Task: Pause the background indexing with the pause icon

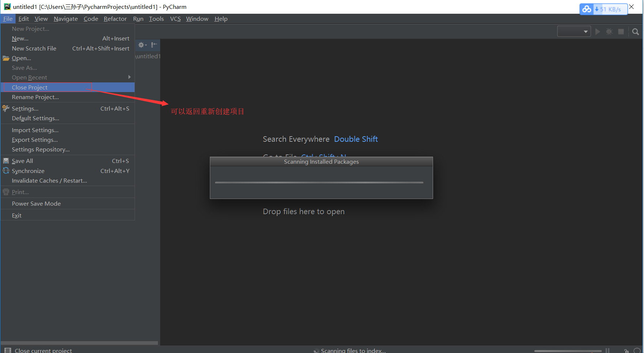Action: tap(607, 350)
